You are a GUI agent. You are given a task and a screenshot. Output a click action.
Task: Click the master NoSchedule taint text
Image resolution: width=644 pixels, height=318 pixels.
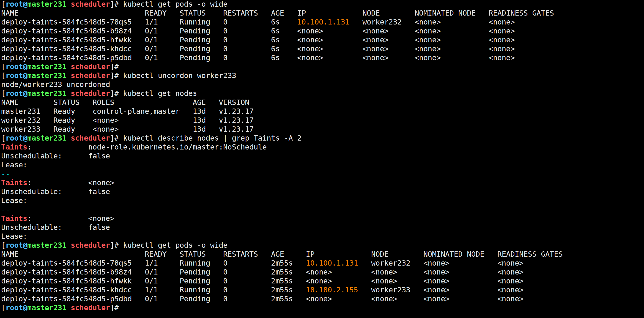(177, 147)
